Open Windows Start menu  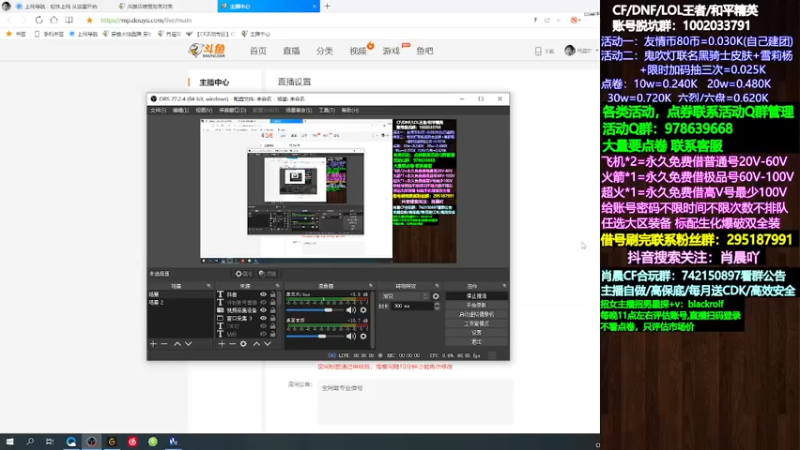pyautogui.click(x=10, y=442)
